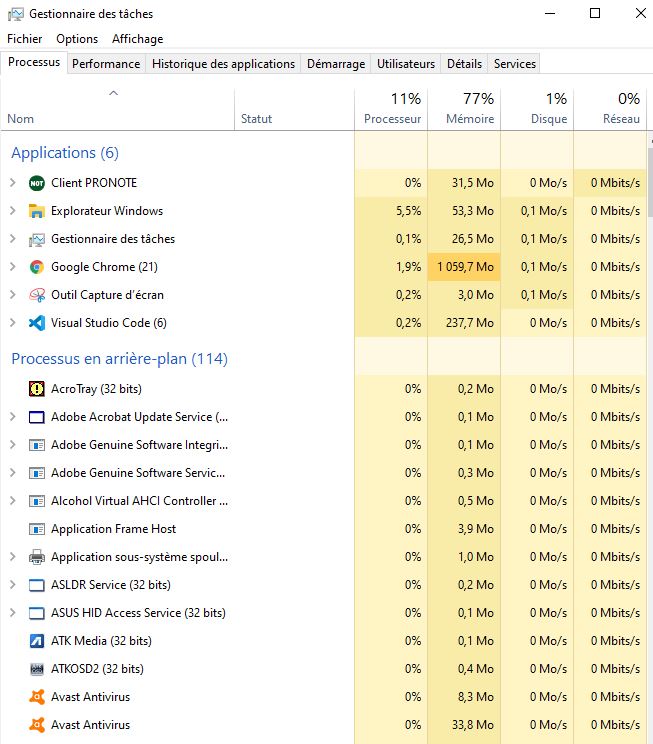Viewport: 653px width, 744px height.
Task: Click the Alcohol Virtual AHCI Controller icon
Action: 37,501
